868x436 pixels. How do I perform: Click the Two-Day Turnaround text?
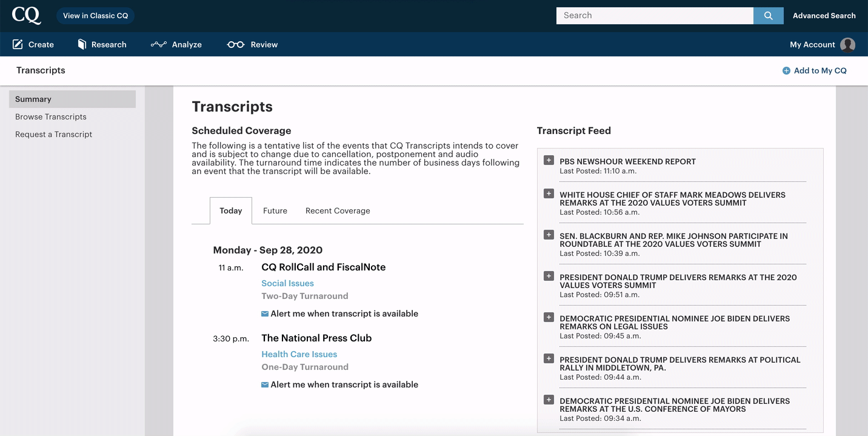(304, 297)
